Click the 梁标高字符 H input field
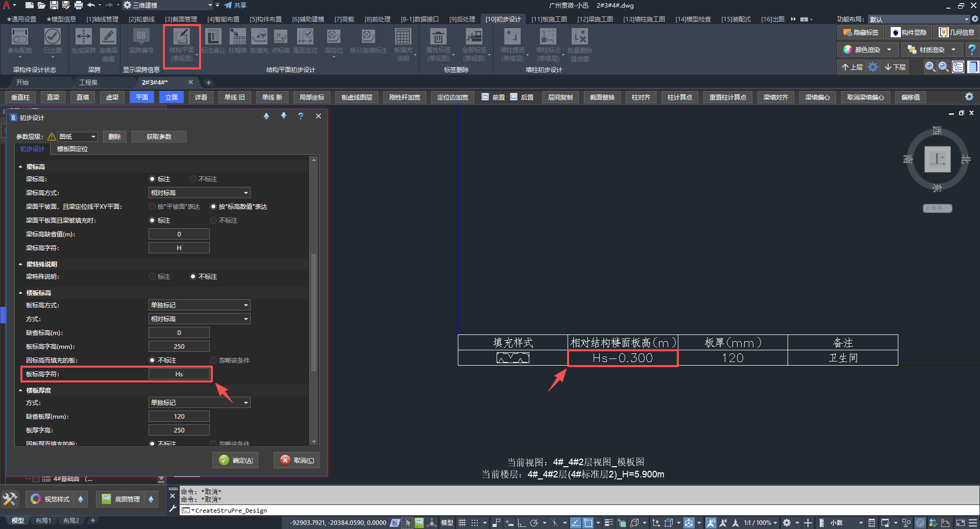 (x=179, y=248)
